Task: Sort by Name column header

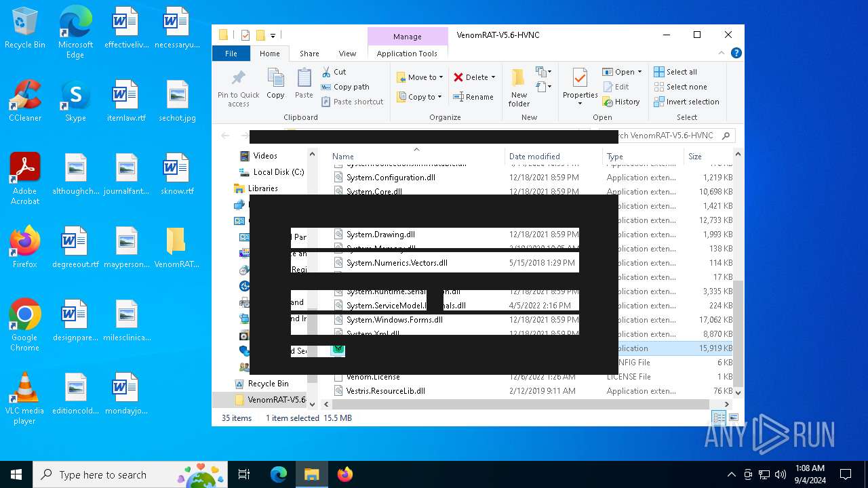Action: (416, 156)
